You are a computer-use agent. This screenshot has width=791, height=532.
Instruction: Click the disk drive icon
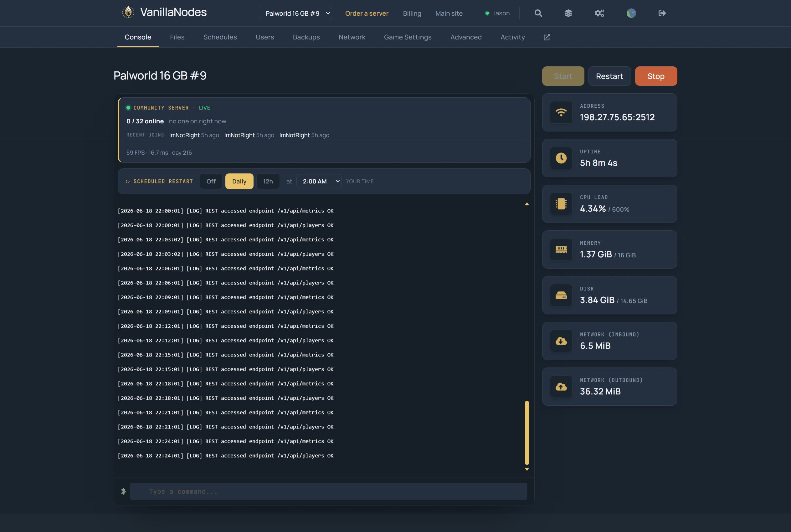[x=561, y=295]
